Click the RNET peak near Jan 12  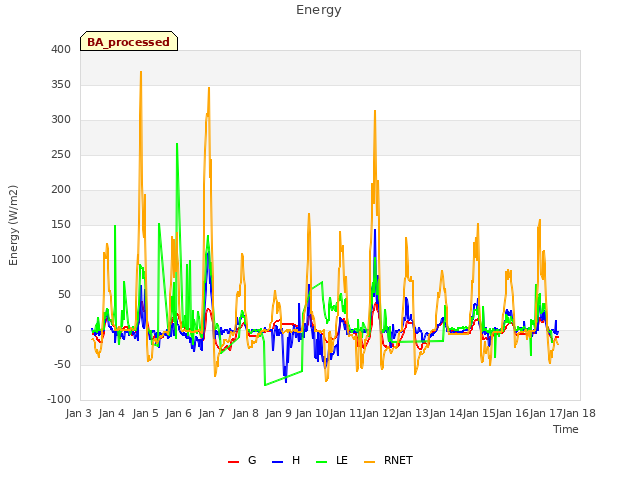375,111
